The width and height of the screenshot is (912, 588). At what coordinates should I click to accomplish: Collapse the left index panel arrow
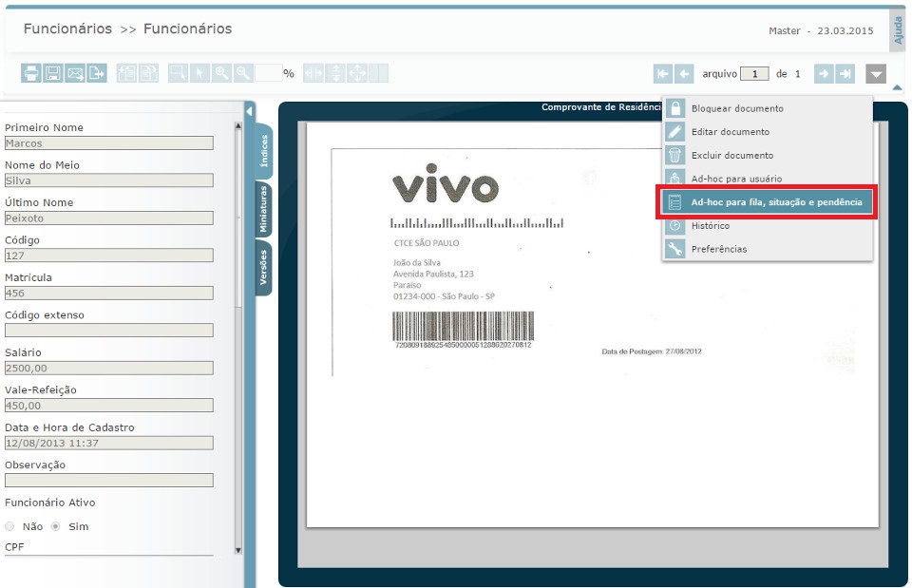tap(249, 112)
